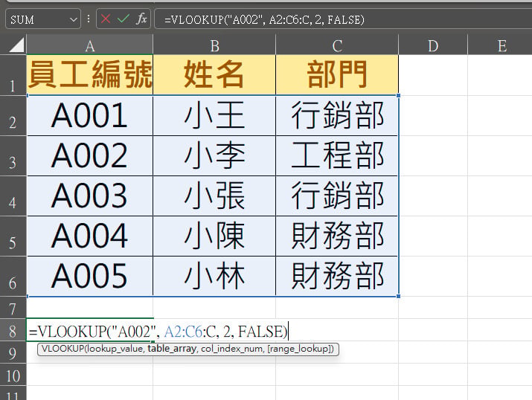Image resolution: width=532 pixels, height=400 pixels.
Task: Click the three-dot handle beside the Name Box
Action: [x=89, y=19]
